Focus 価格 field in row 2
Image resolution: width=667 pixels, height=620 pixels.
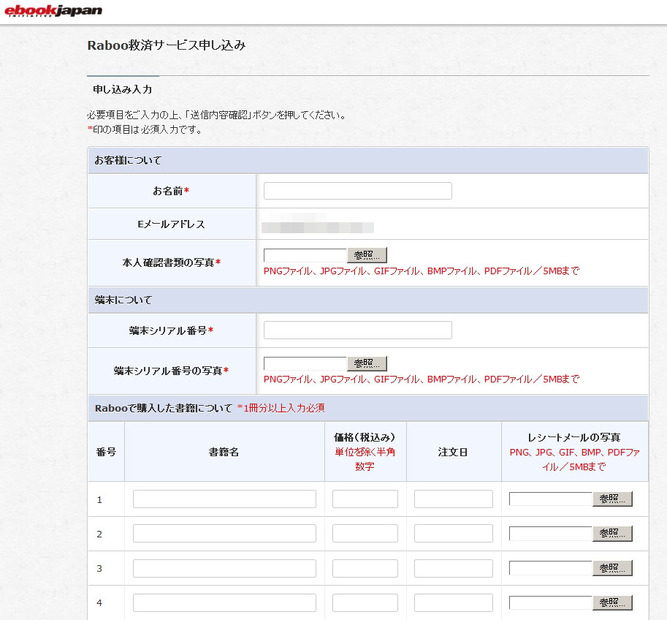(365, 533)
